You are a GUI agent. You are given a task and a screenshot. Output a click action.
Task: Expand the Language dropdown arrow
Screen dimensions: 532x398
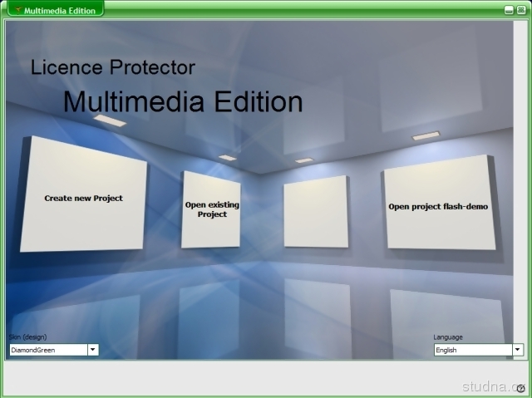pyautogui.click(x=517, y=350)
